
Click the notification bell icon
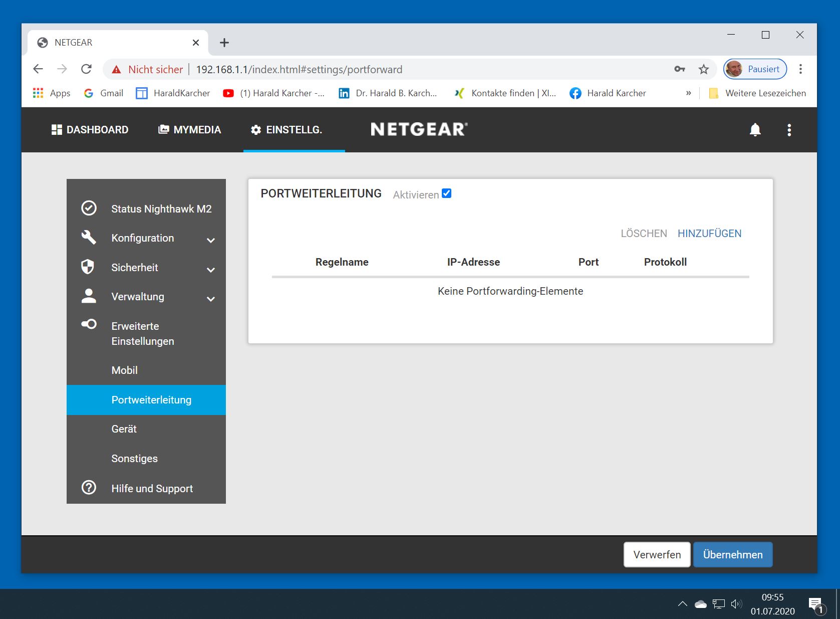pos(755,130)
